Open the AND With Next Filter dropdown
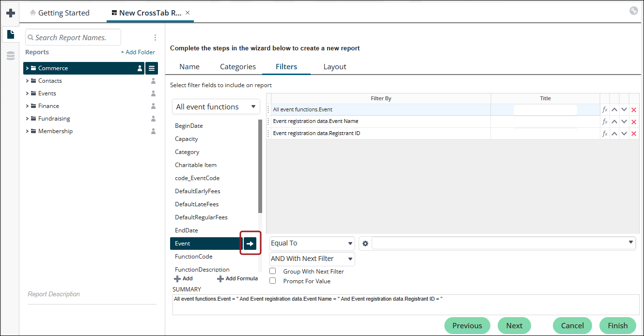Screen dimensions: 644x336 coord(312,259)
